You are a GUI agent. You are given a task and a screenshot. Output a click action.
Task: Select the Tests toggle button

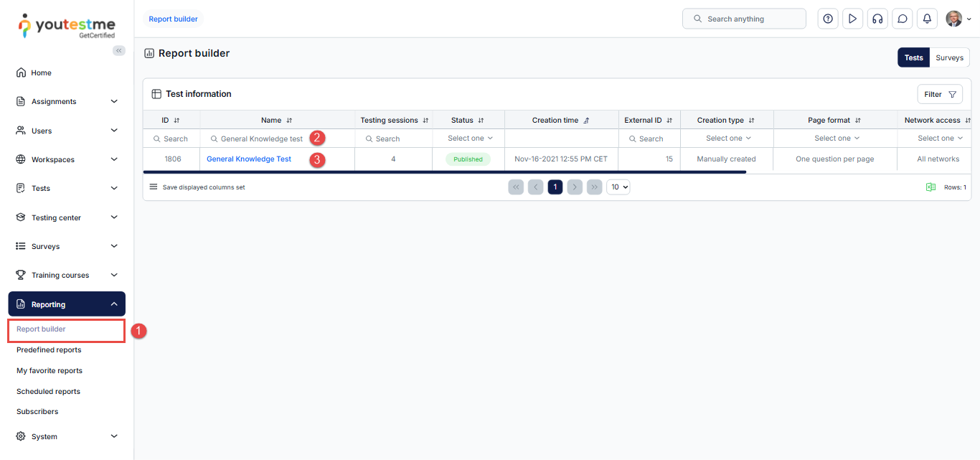[x=913, y=57]
